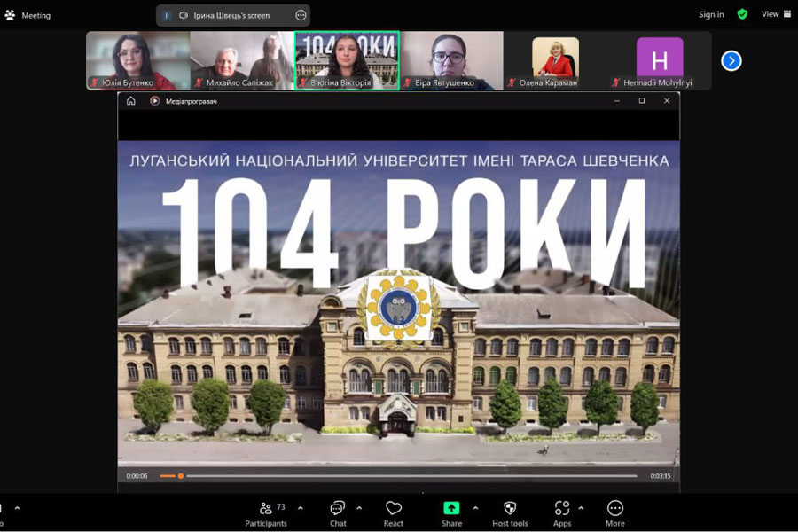Select В'югіна Вікторія video thumbnail
This screenshot has width=798, height=532.
(x=347, y=60)
